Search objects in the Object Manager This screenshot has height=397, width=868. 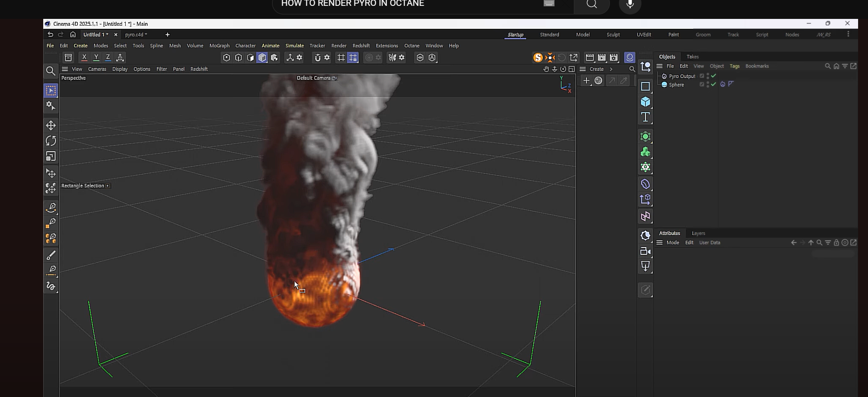[827, 66]
